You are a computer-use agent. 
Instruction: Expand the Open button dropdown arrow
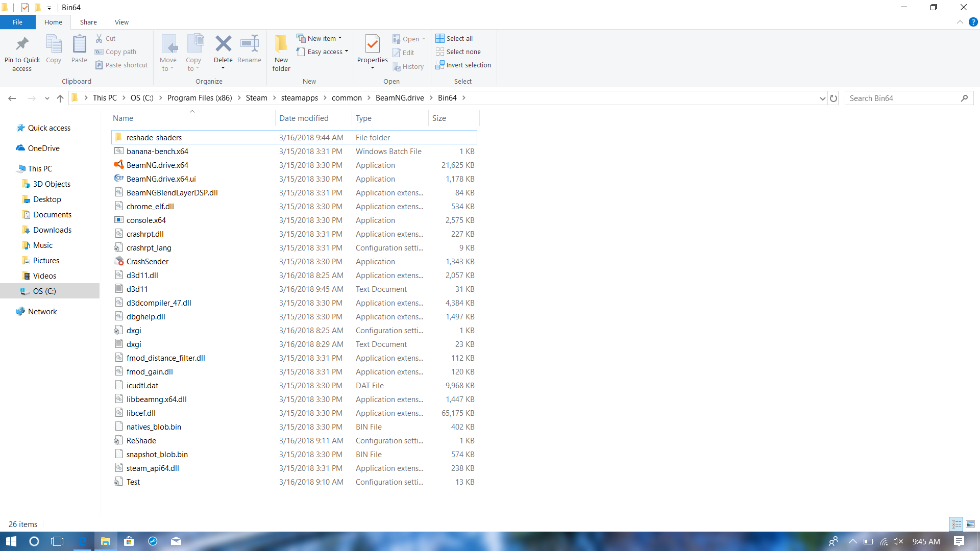tap(424, 39)
